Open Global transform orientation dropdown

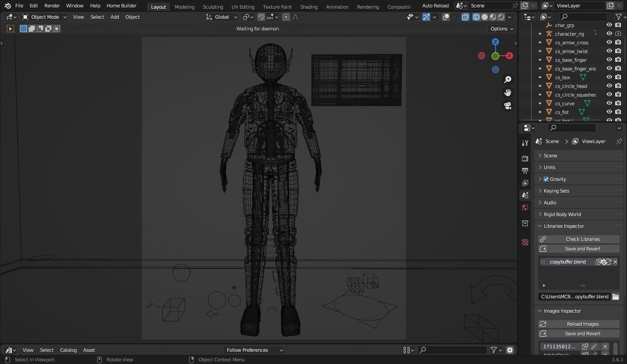[222, 17]
